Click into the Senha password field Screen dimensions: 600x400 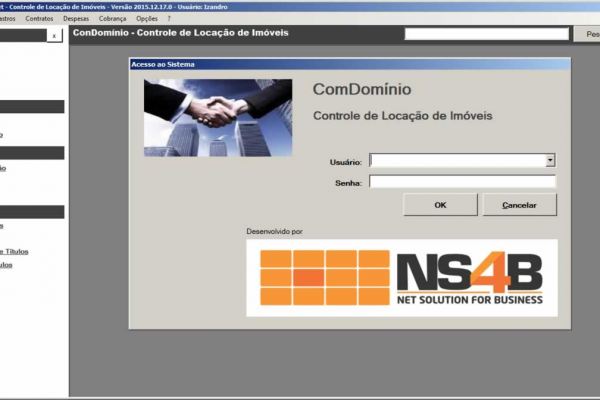[462, 181]
